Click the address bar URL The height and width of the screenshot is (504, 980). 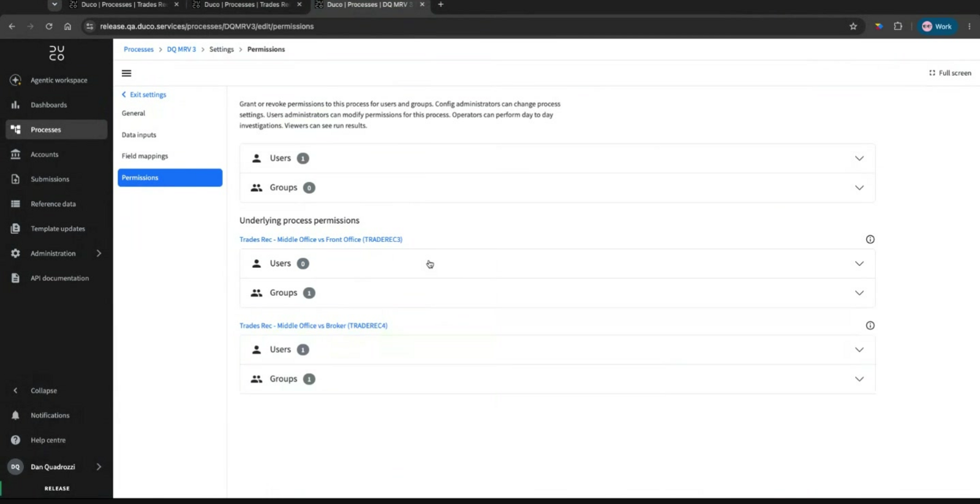click(207, 26)
